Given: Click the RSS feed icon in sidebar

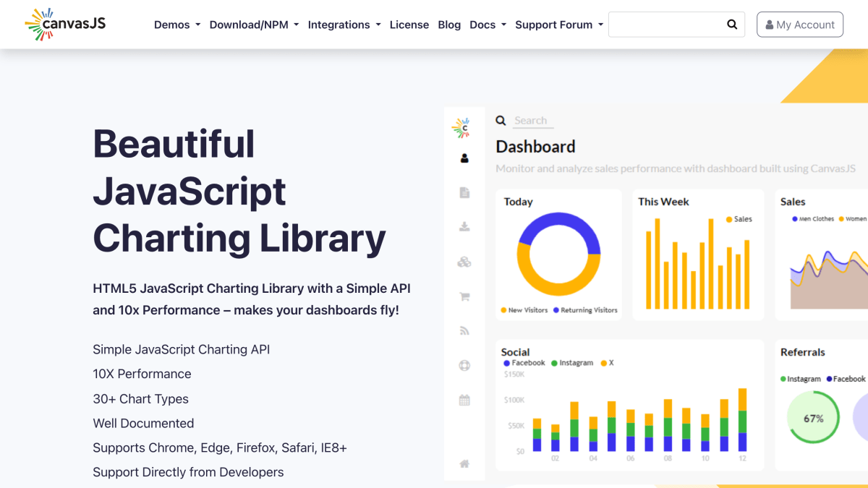Looking at the screenshot, I should click(464, 331).
